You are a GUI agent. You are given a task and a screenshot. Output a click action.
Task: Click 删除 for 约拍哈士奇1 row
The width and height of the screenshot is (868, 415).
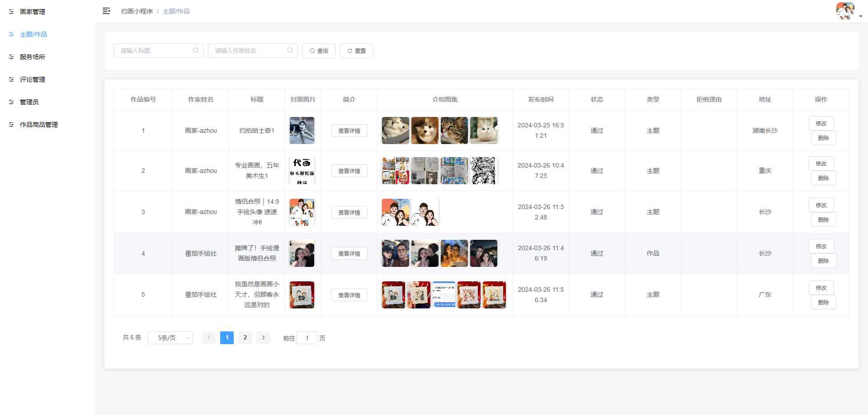coord(824,138)
